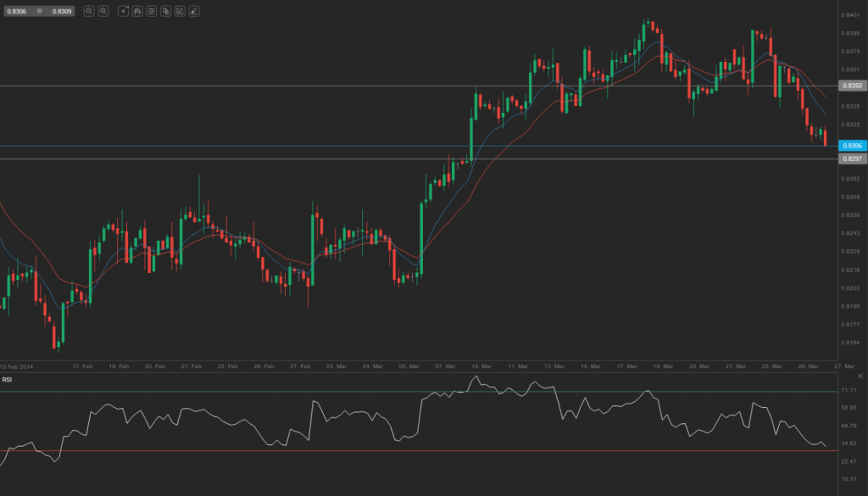Select the pencil drawing tool icon
Image resolution: width=868 pixels, height=496 pixels.
pyautogui.click(x=192, y=11)
